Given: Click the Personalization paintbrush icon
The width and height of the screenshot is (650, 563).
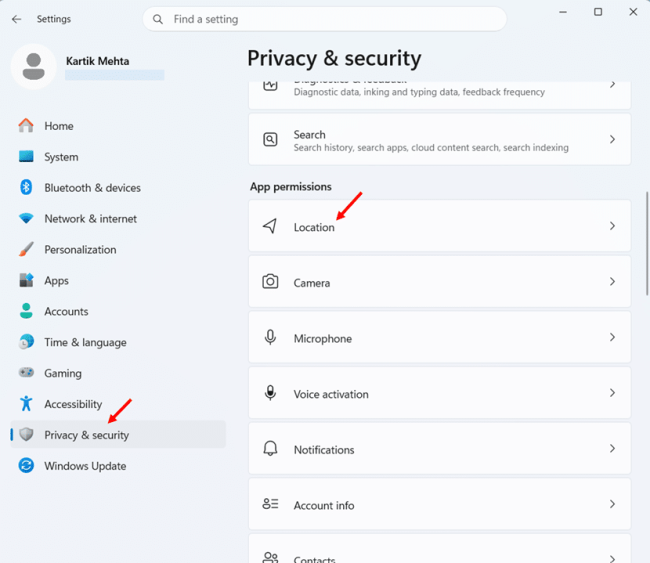Looking at the screenshot, I should pos(26,249).
